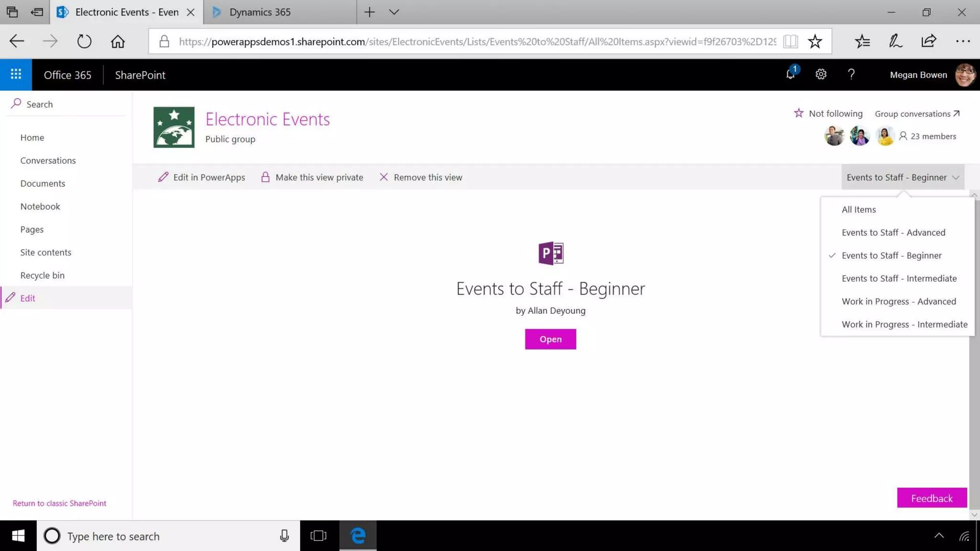Click the notifications bell icon
Screen dimensions: 980x551
(791, 74)
